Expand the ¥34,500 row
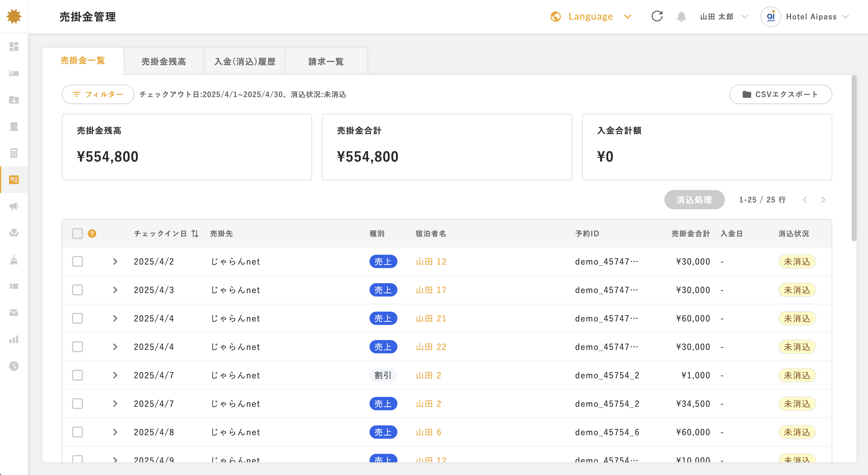Viewport: 868px width, 475px height. click(115, 404)
